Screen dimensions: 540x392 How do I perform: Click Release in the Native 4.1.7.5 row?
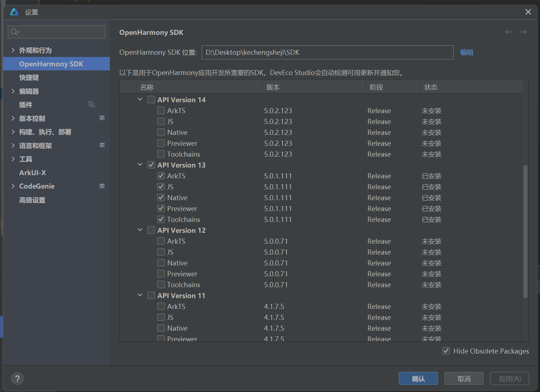click(379, 328)
